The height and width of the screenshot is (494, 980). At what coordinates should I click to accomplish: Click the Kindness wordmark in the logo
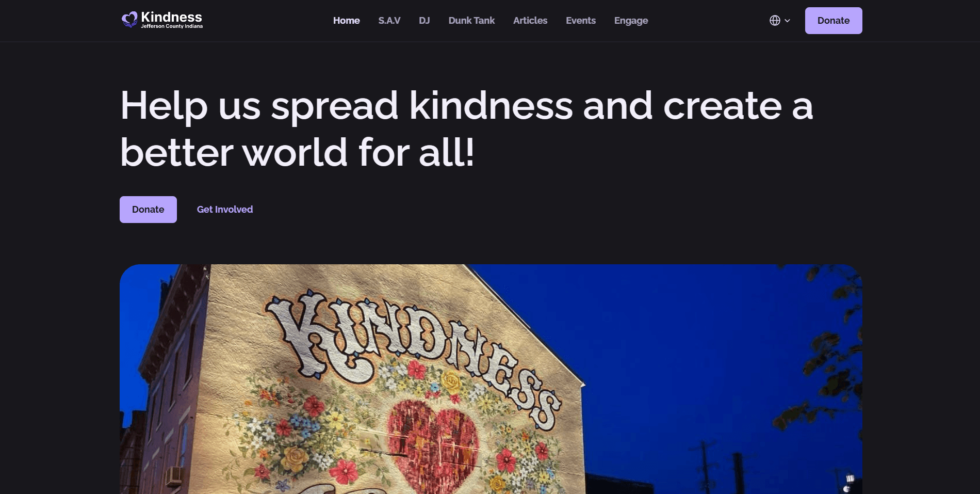171,17
